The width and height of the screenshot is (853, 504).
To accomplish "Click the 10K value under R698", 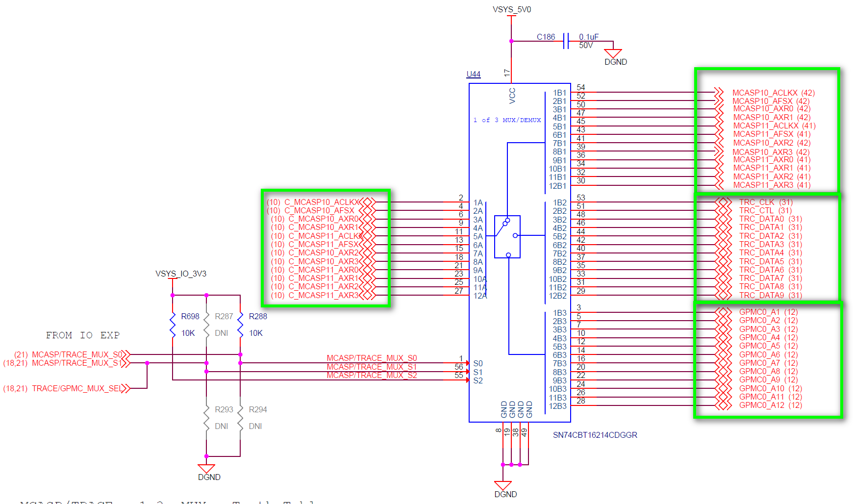I will 188,333.
